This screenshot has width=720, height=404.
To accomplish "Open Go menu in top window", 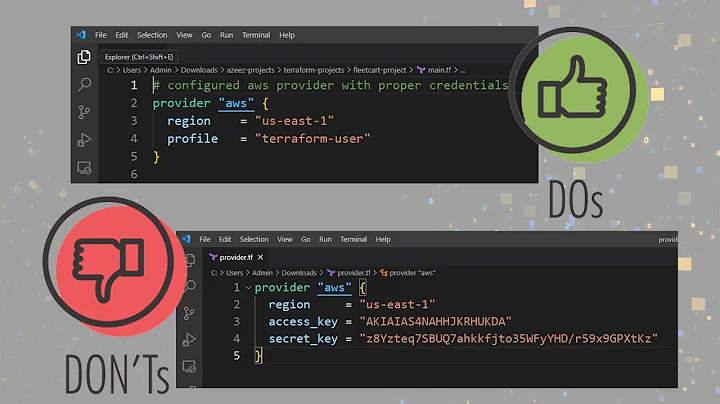I will (206, 35).
